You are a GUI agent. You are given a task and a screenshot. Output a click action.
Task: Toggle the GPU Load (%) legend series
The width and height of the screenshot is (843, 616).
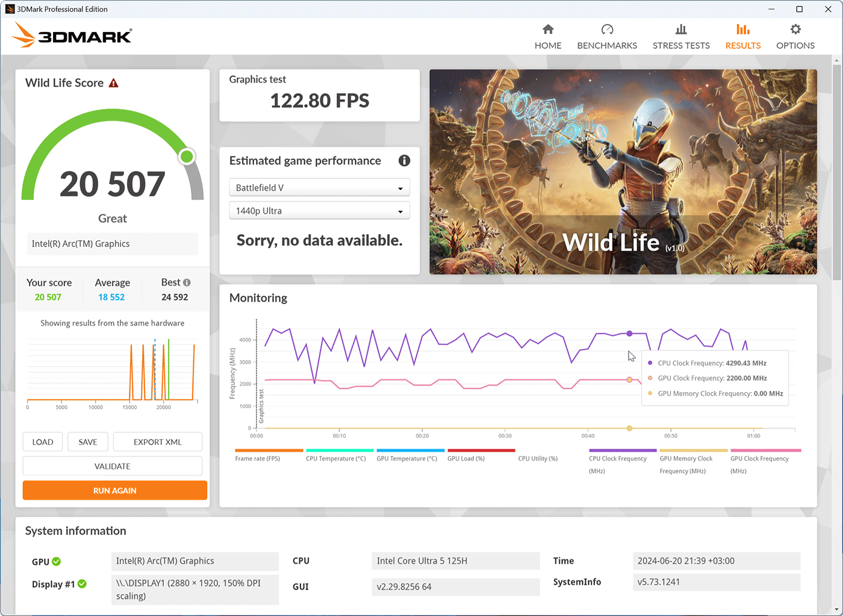[x=481, y=455]
